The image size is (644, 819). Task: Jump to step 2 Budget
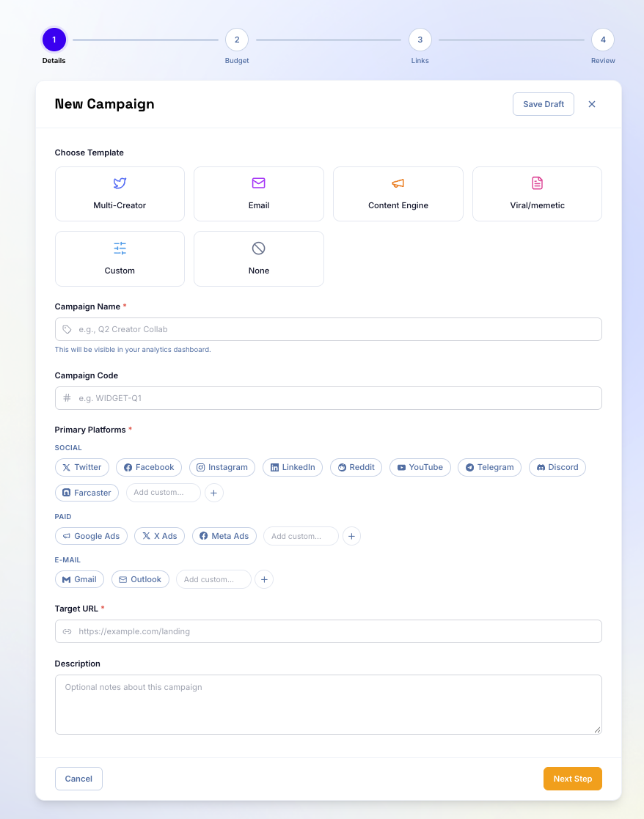pos(237,40)
